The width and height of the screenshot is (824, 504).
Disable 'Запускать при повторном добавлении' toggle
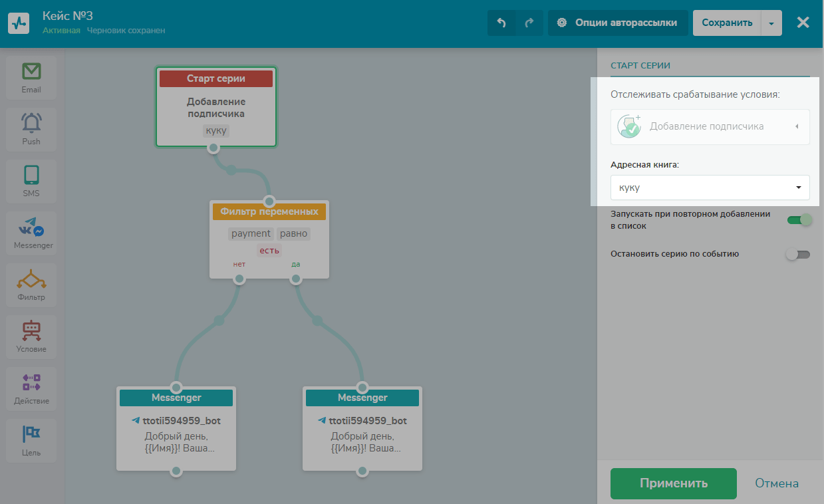tap(799, 220)
